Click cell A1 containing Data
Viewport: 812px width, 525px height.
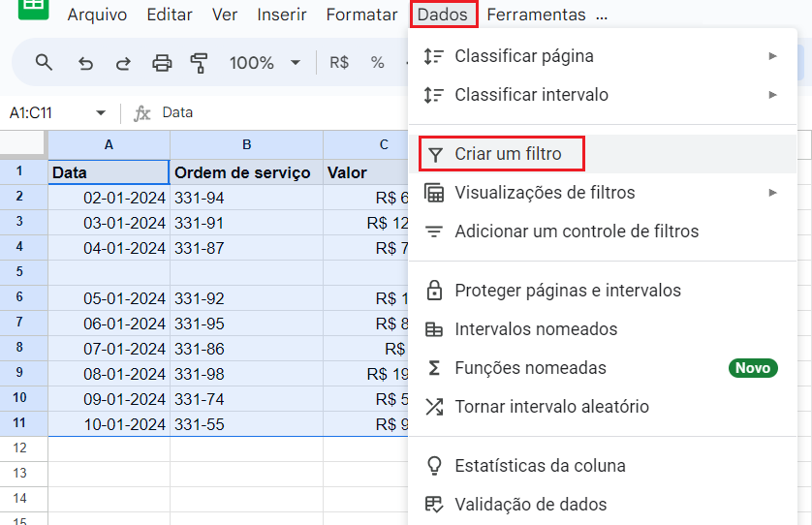(109, 171)
